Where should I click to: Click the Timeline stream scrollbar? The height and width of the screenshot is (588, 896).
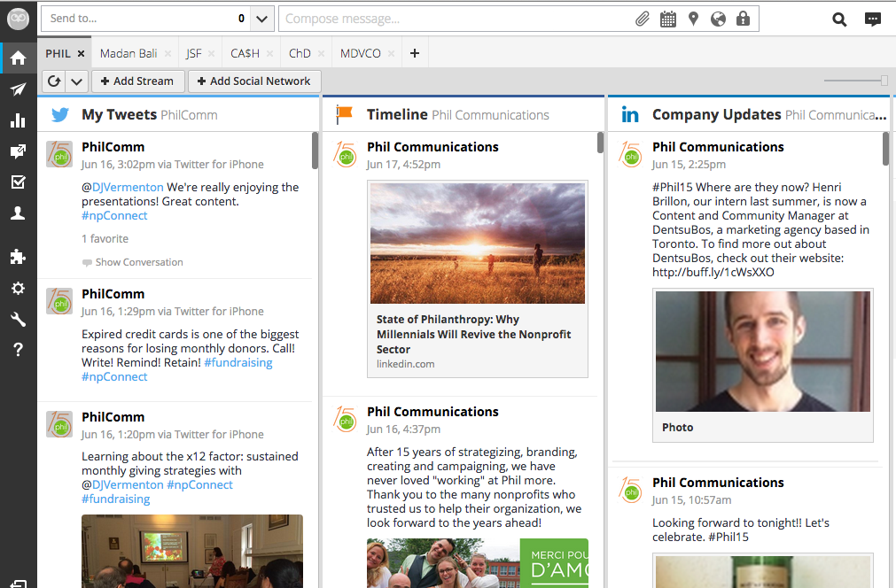pyautogui.click(x=600, y=143)
